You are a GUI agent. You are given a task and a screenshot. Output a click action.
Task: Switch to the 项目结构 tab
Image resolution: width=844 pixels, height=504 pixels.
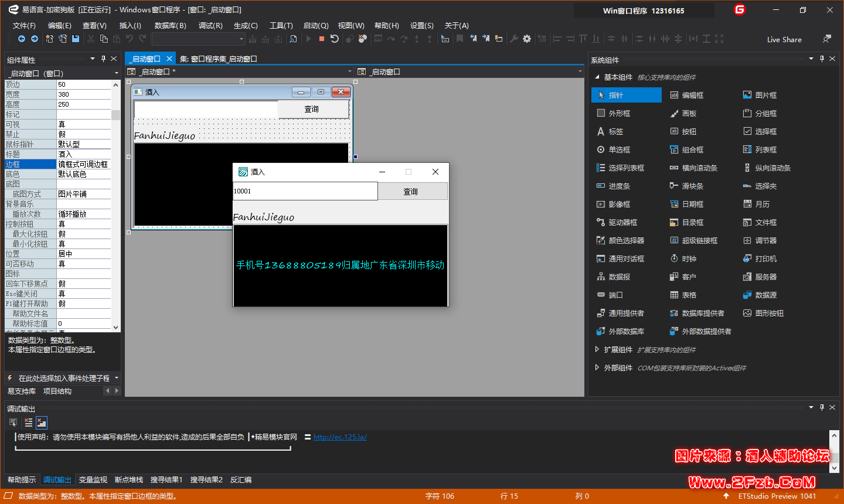coord(57,391)
